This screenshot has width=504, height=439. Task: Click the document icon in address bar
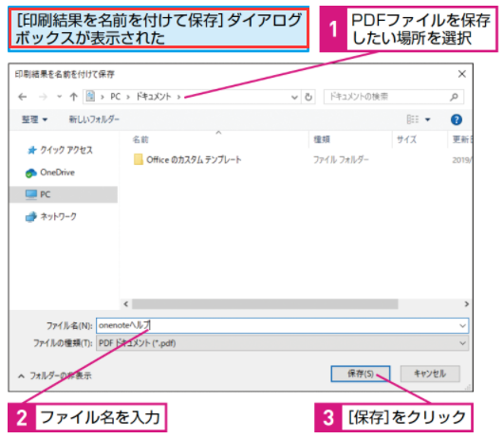90,96
